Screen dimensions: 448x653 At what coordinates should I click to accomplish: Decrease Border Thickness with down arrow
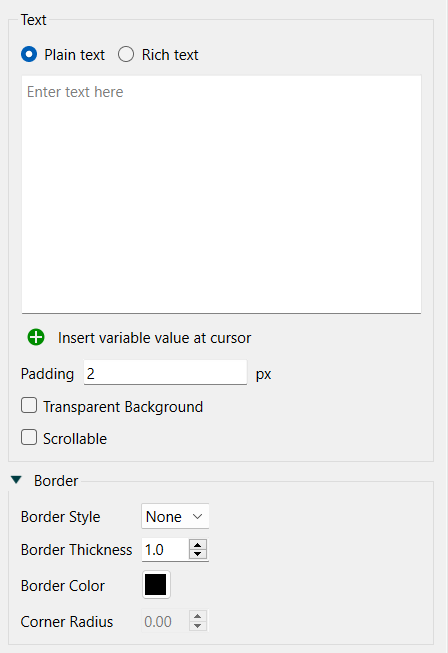coord(198,554)
